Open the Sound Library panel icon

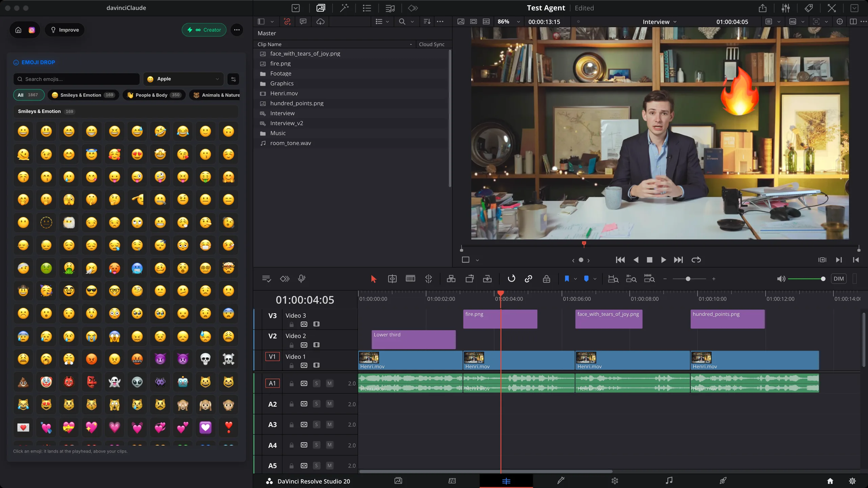390,8
